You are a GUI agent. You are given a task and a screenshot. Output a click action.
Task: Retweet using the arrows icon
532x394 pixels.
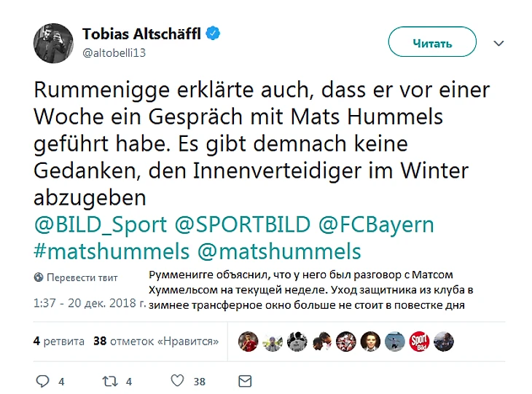(109, 380)
